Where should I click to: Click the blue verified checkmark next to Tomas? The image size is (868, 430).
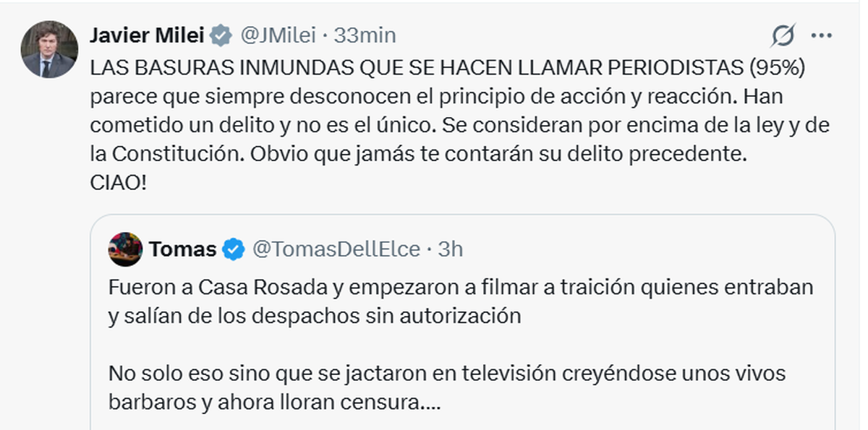[233, 249]
